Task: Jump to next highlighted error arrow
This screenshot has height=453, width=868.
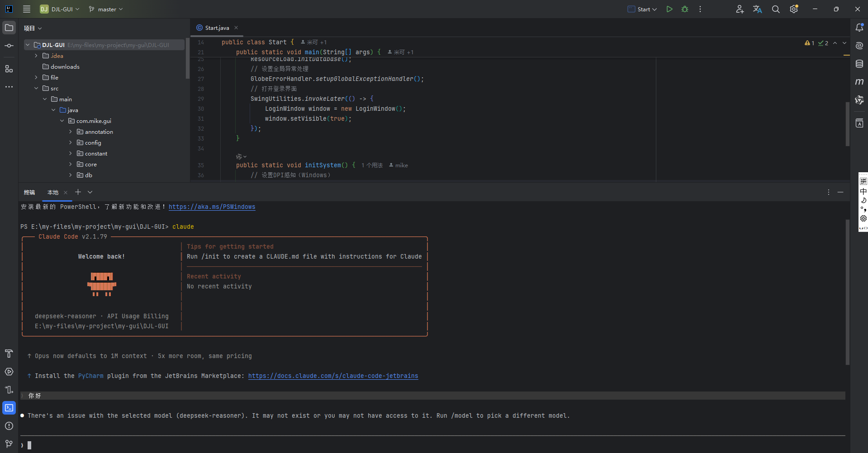Action: point(844,43)
